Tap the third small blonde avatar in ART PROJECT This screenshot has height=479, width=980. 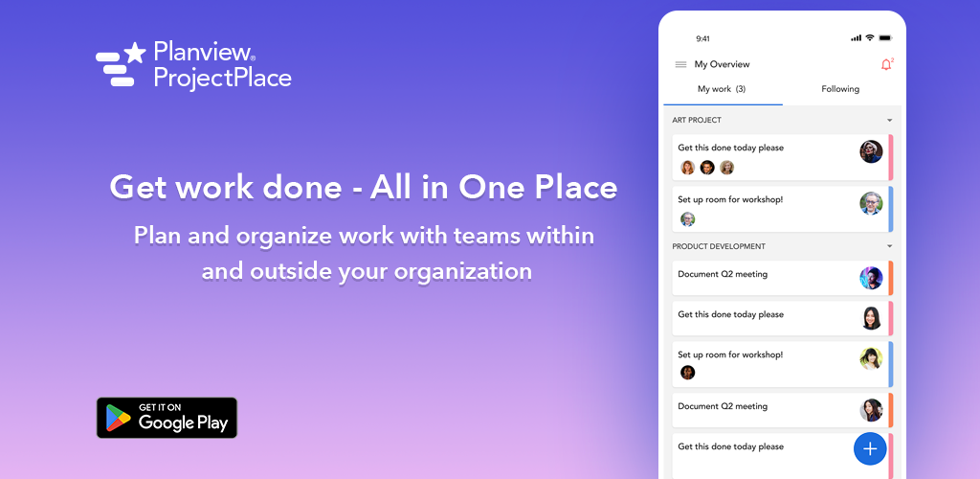[x=726, y=168]
